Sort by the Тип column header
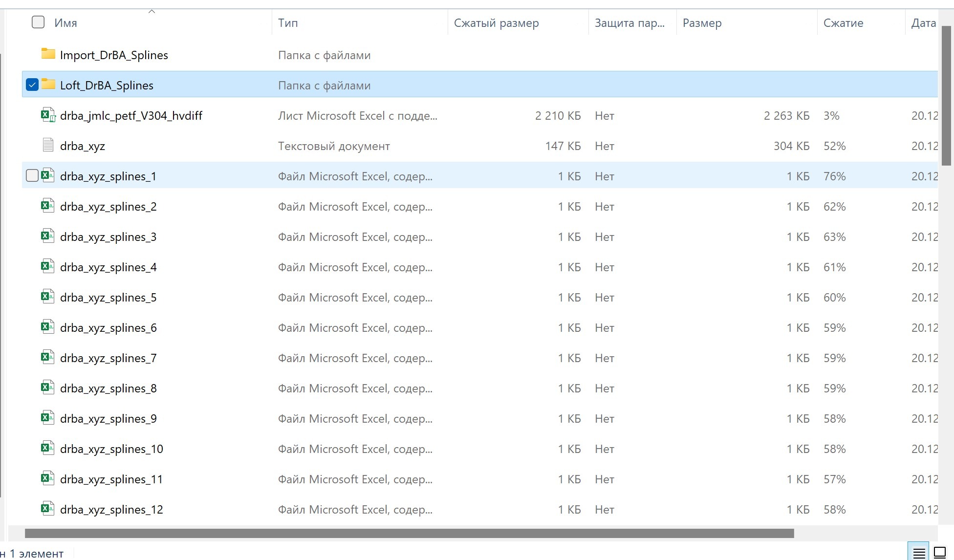This screenshot has width=954, height=560. [288, 23]
